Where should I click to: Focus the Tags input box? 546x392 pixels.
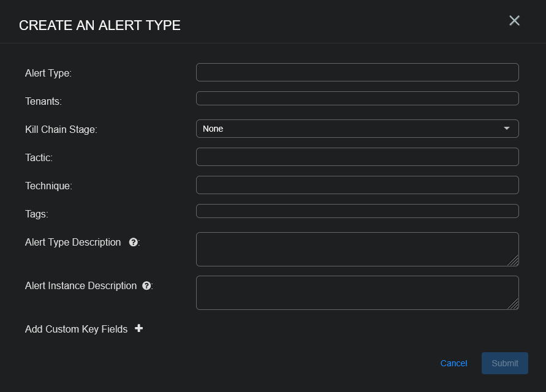[x=357, y=211]
